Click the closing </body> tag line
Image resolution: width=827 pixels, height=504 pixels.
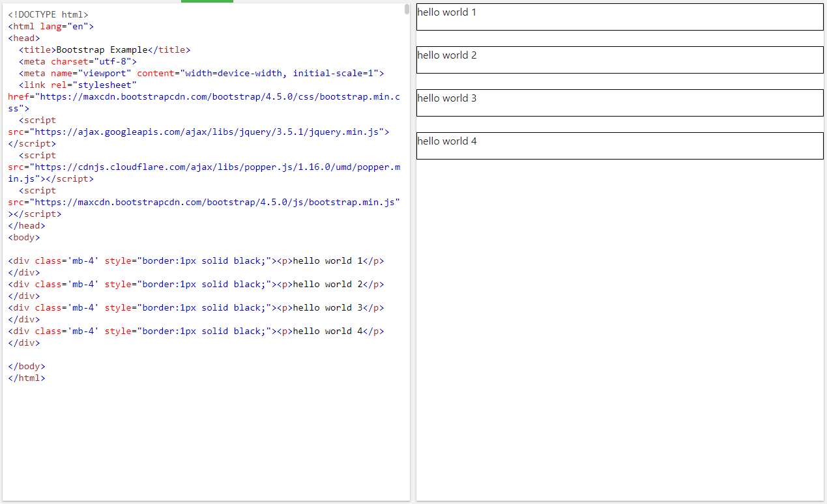pos(27,366)
